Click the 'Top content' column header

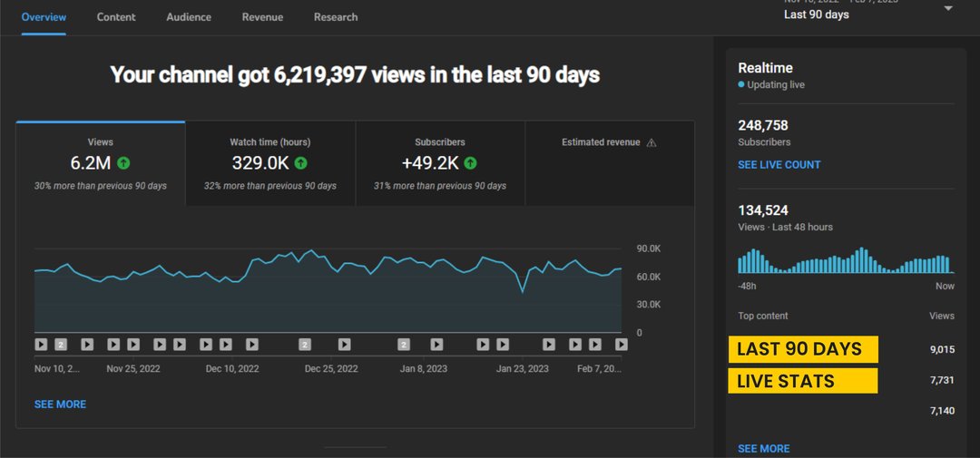(x=763, y=316)
